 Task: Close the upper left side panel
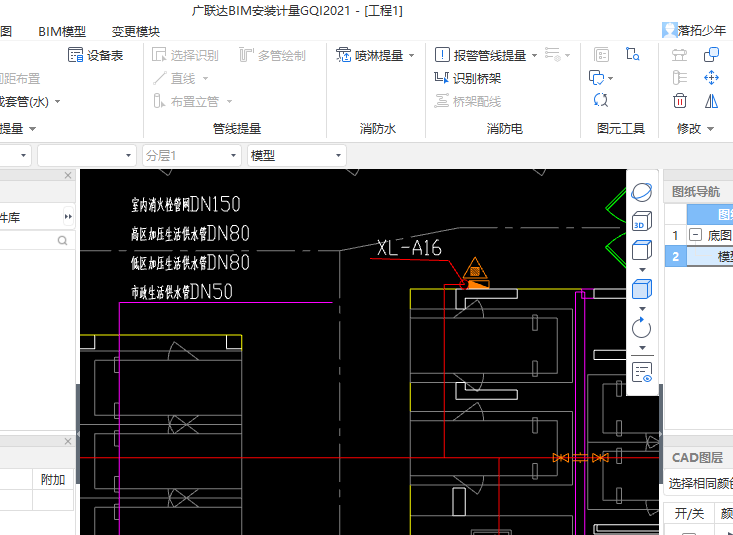click(68, 175)
